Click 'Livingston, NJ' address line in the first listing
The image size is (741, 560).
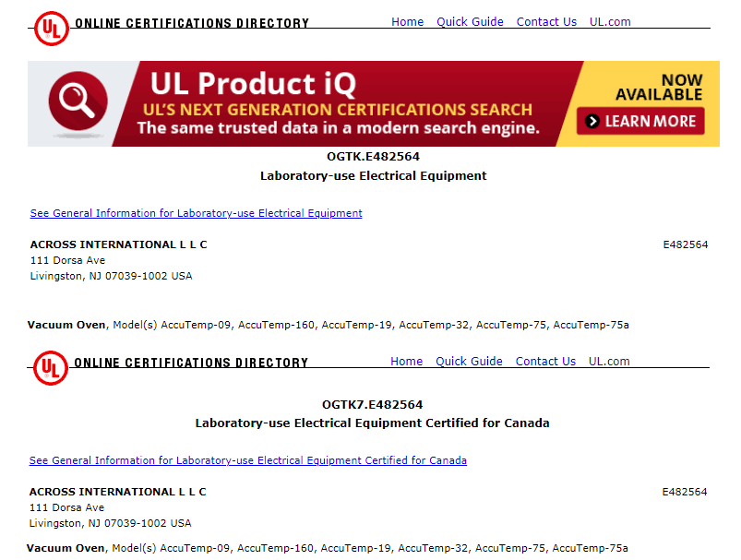(x=111, y=276)
